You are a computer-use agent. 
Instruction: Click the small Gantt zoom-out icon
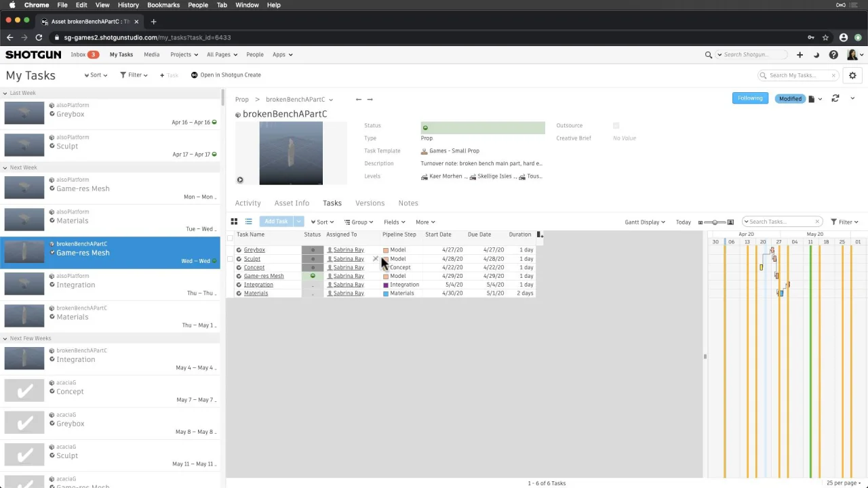click(701, 222)
